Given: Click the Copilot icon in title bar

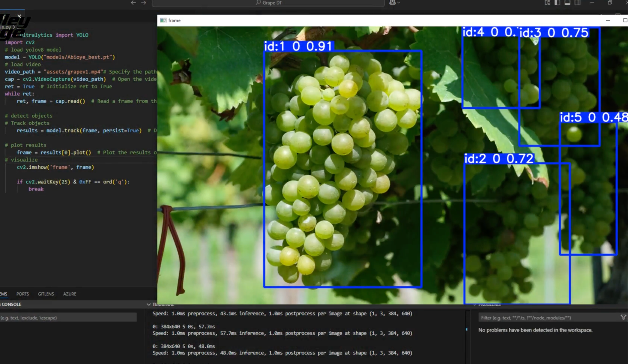Looking at the screenshot, I should 392,3.
